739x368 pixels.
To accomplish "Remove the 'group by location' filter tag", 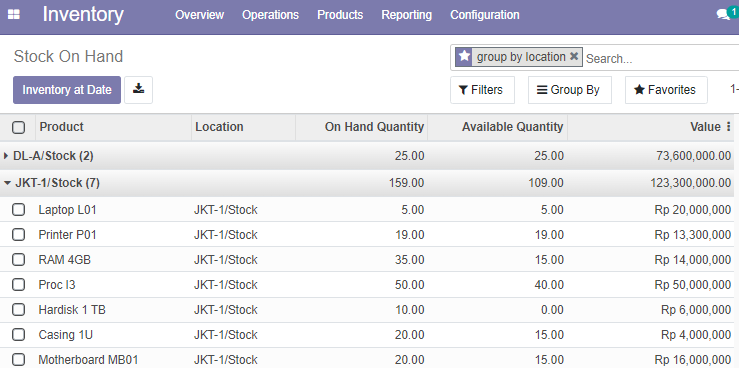I will (574, 57).
